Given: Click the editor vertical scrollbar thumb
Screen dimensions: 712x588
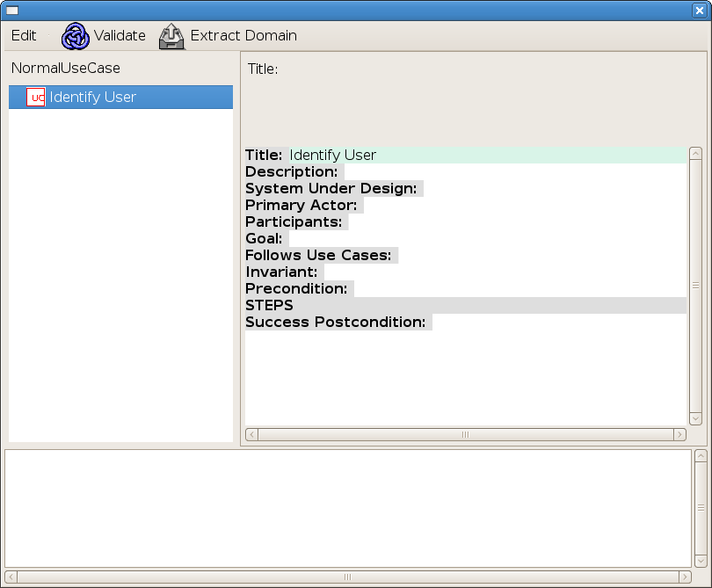Looking at the screenshot, I should click(695, 286).
